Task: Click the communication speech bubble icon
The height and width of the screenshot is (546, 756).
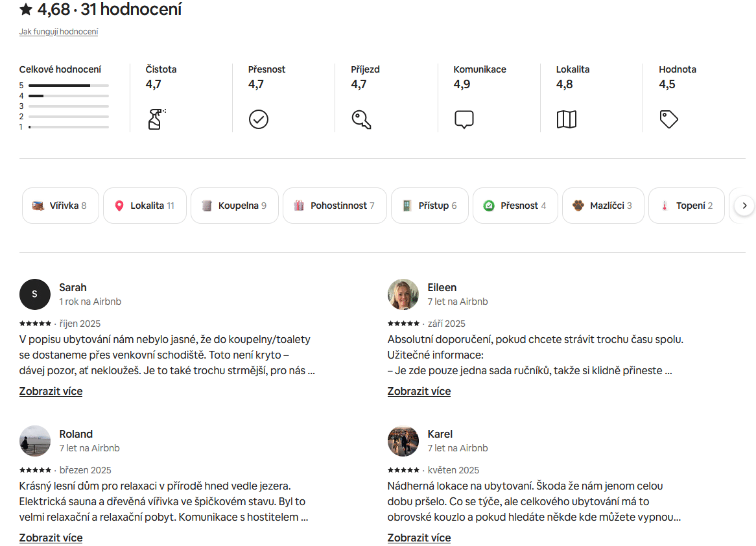Action: coord(464,119)
